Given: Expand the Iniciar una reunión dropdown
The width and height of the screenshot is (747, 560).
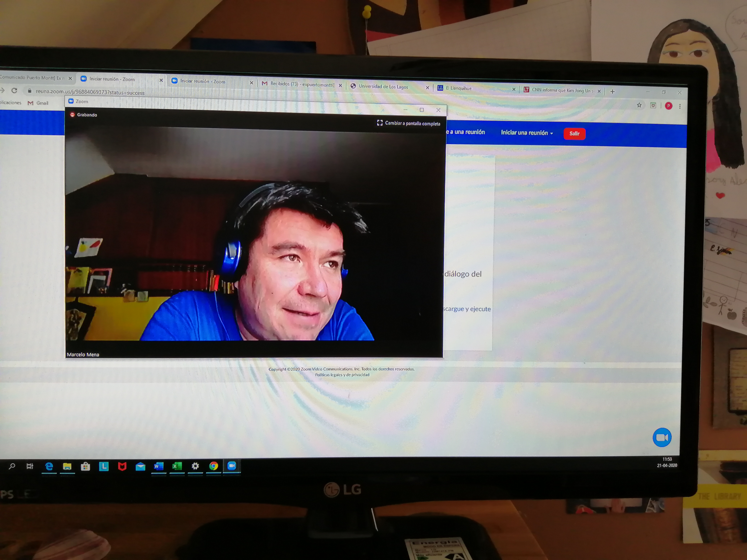Looking at the screenshot, I should tap(527, 133).
